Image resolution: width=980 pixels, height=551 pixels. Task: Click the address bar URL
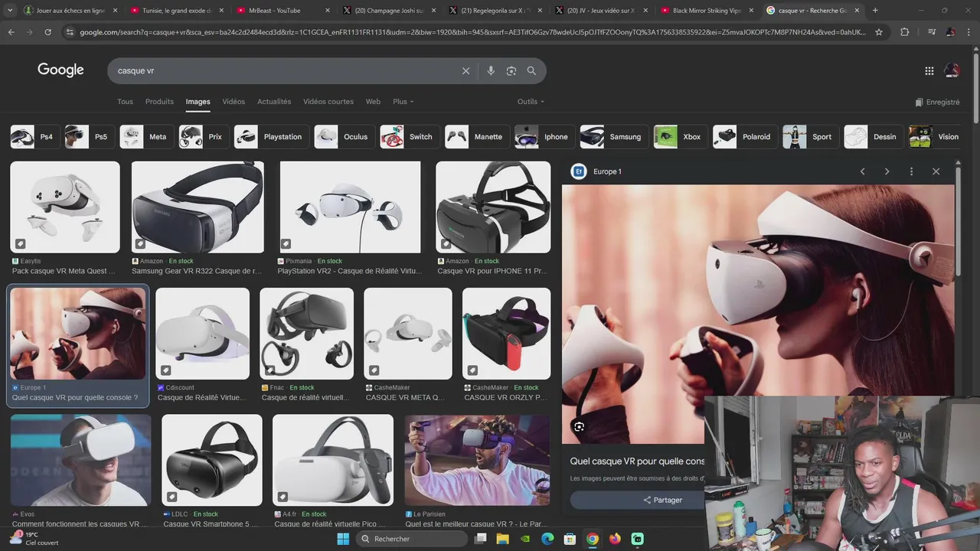(472, 32)
